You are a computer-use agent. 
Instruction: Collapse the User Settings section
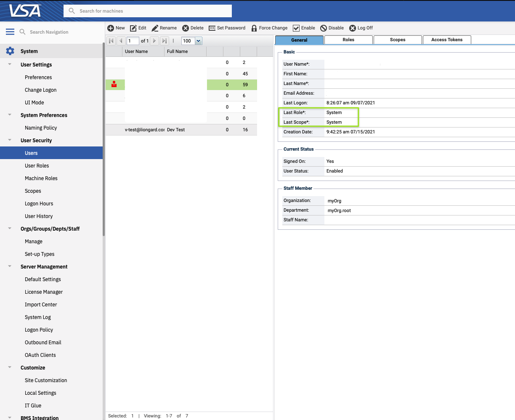(x=10, y=64)
